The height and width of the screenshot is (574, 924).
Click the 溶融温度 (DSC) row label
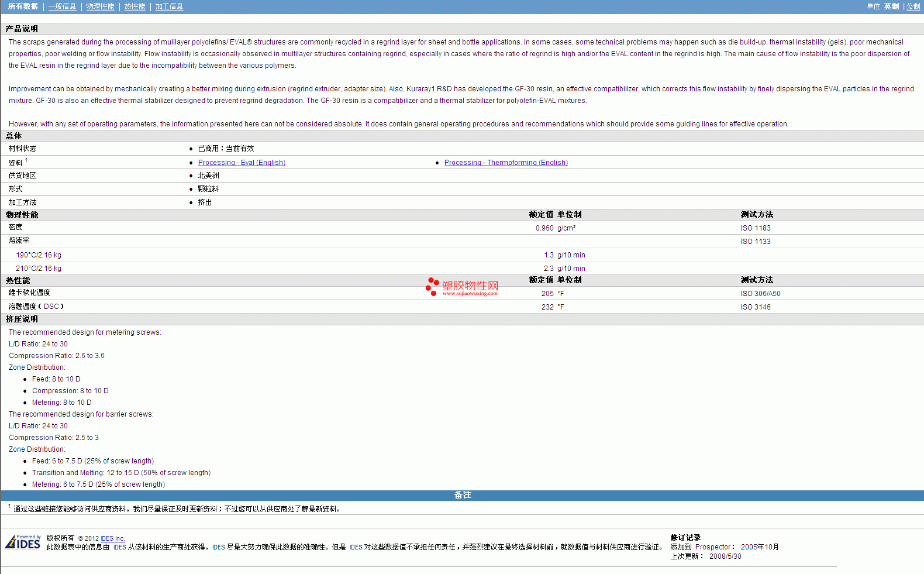[x=36, y=307]
